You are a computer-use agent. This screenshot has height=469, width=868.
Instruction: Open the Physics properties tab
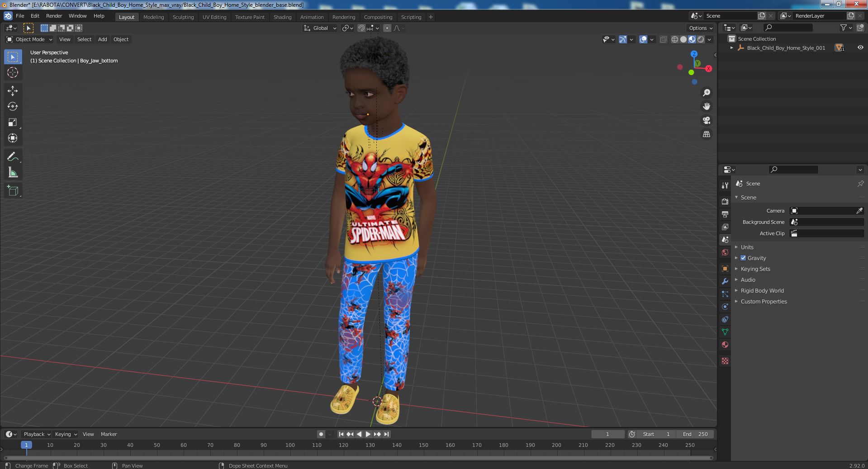(x=725, y=307)
